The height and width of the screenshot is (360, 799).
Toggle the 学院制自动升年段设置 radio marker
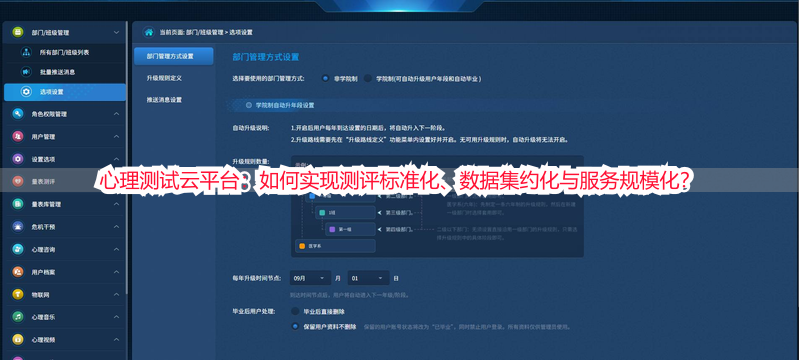249,105
